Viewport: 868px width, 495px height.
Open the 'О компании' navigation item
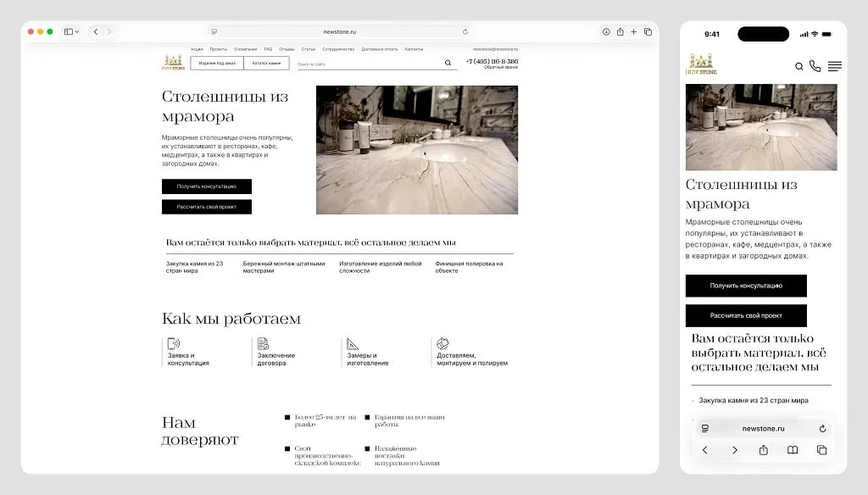click(x=245, y=49)
